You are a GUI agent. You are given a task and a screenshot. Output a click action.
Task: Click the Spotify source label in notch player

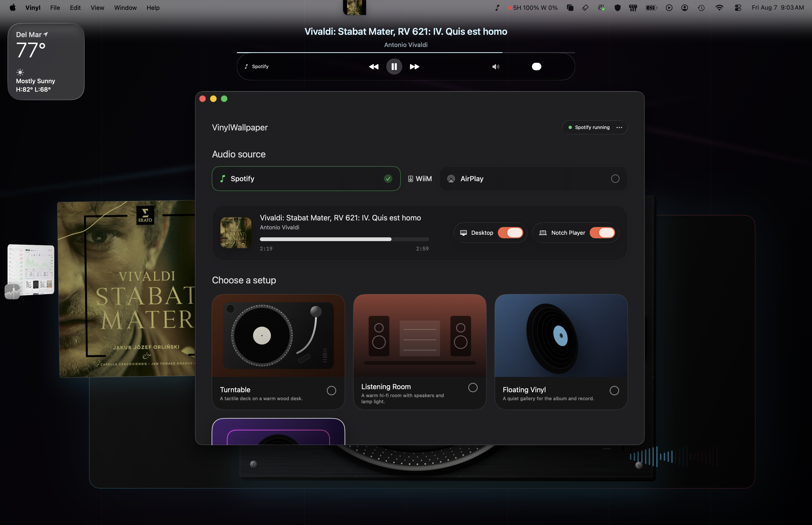(257, 67)
